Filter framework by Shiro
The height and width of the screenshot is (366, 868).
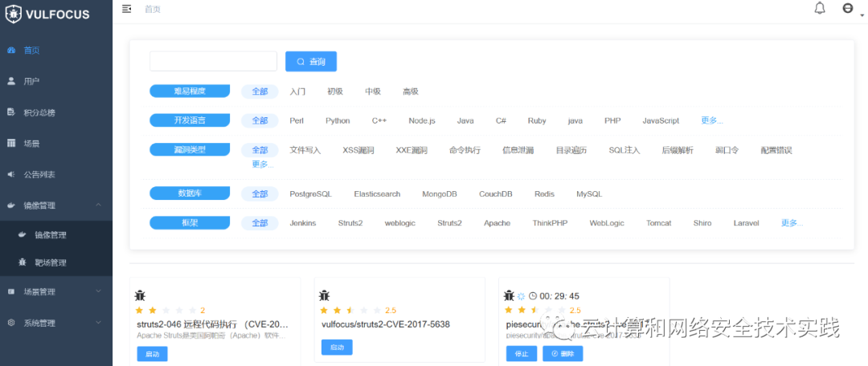702,223
